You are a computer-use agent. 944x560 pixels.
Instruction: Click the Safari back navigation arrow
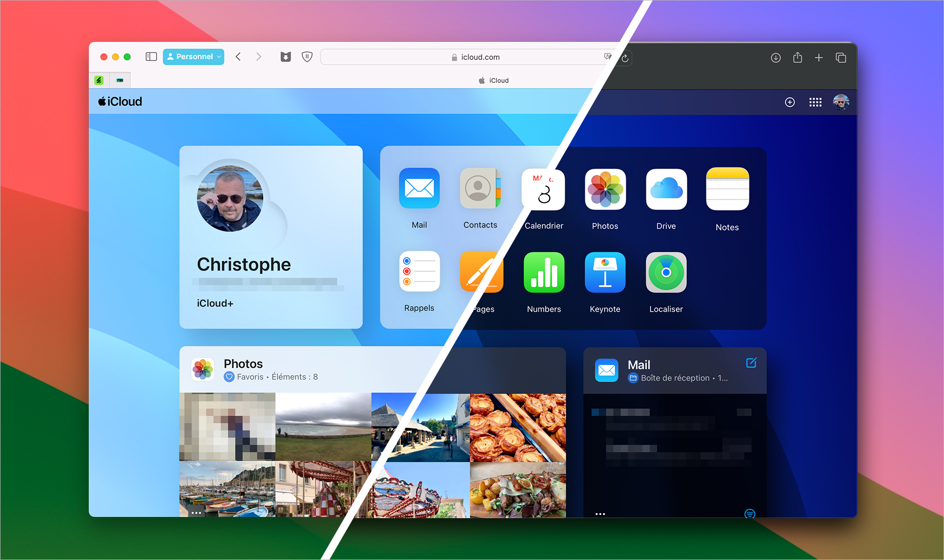[238, 57]
